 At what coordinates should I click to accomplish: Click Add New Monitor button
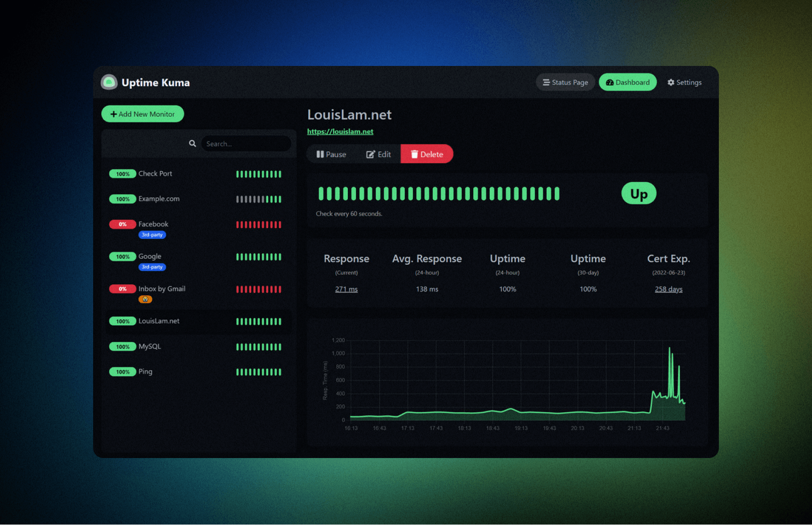[x=142, y=114]
